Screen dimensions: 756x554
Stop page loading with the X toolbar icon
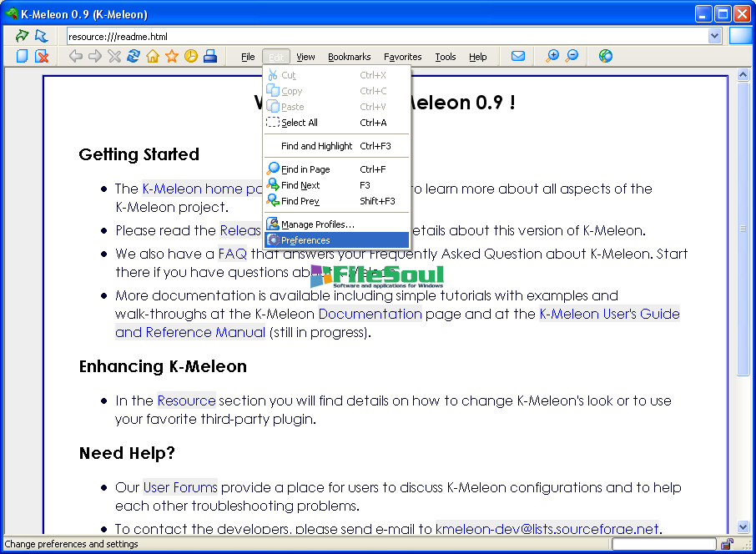[114, 57]
